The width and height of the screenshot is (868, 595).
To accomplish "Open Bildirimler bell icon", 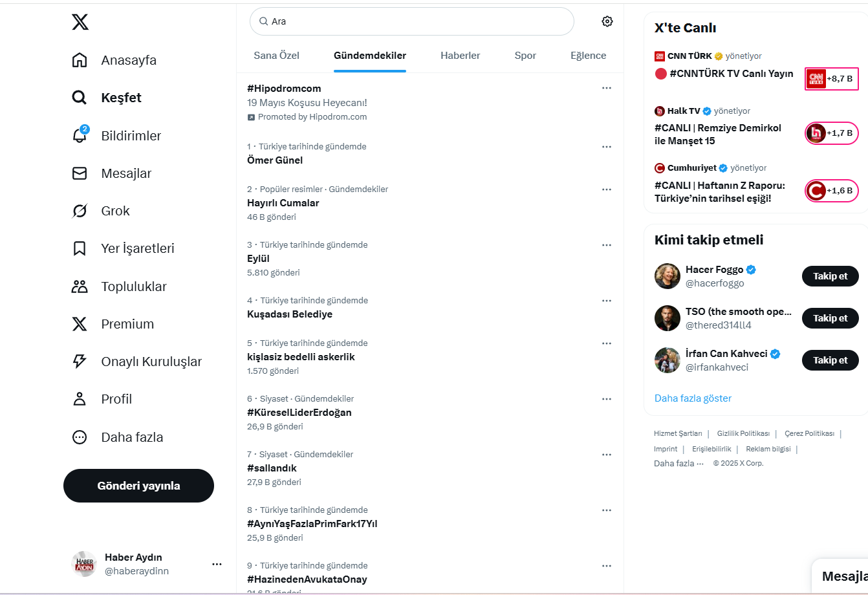I will [80, 136].
